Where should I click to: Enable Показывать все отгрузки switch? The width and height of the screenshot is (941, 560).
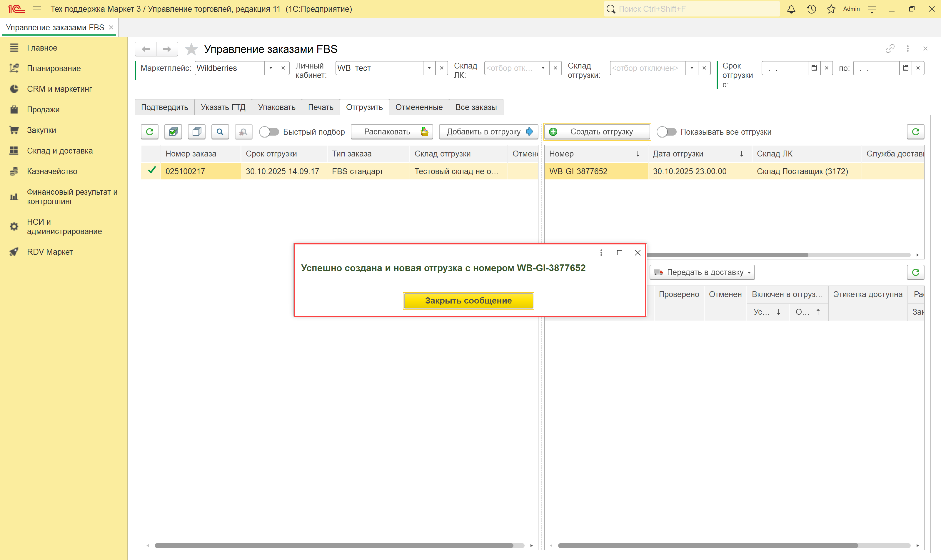tap(666, 132)
